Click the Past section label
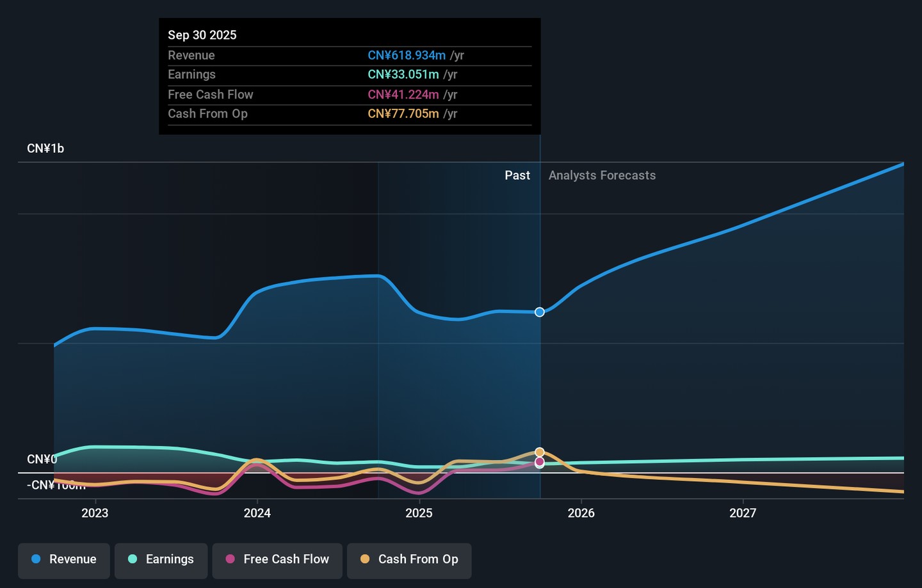Viewport: 922px width, 588px height. point(517,175)
